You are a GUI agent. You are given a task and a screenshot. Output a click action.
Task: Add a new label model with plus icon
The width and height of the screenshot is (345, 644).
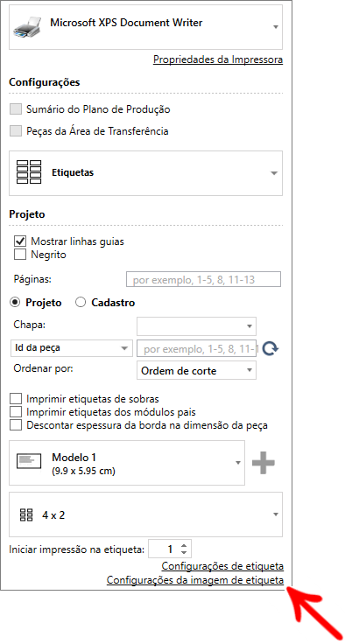(x=264, y=463)
